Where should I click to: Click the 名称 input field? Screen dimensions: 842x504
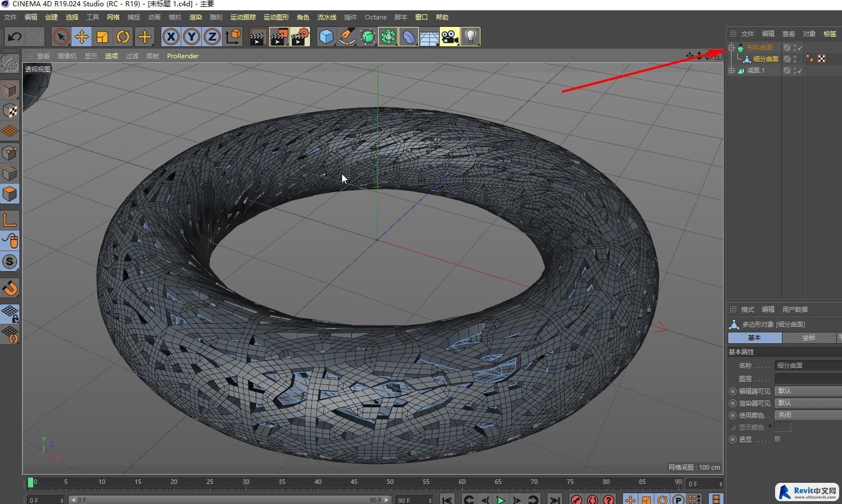808,366
